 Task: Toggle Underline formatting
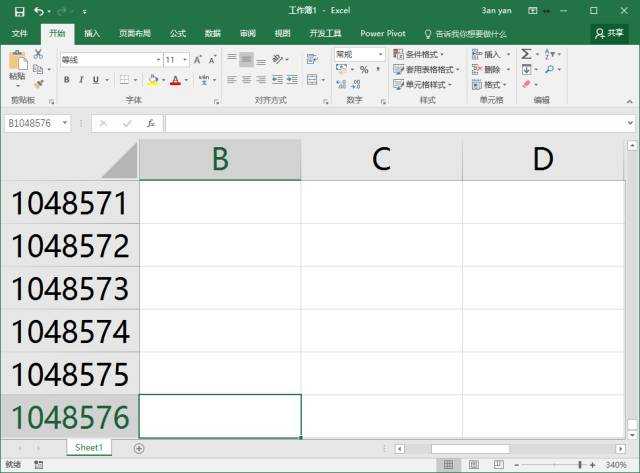pos(96,80)
